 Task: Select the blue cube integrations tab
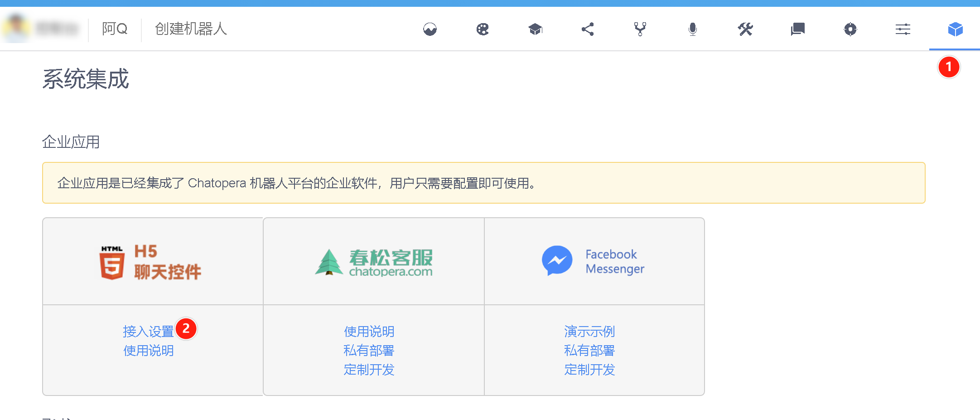956,29
